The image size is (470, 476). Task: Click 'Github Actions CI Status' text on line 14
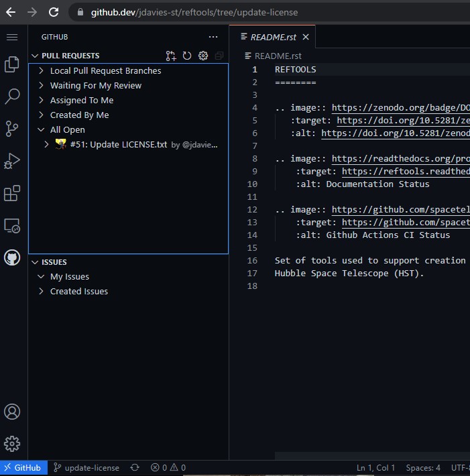[388, 235]
